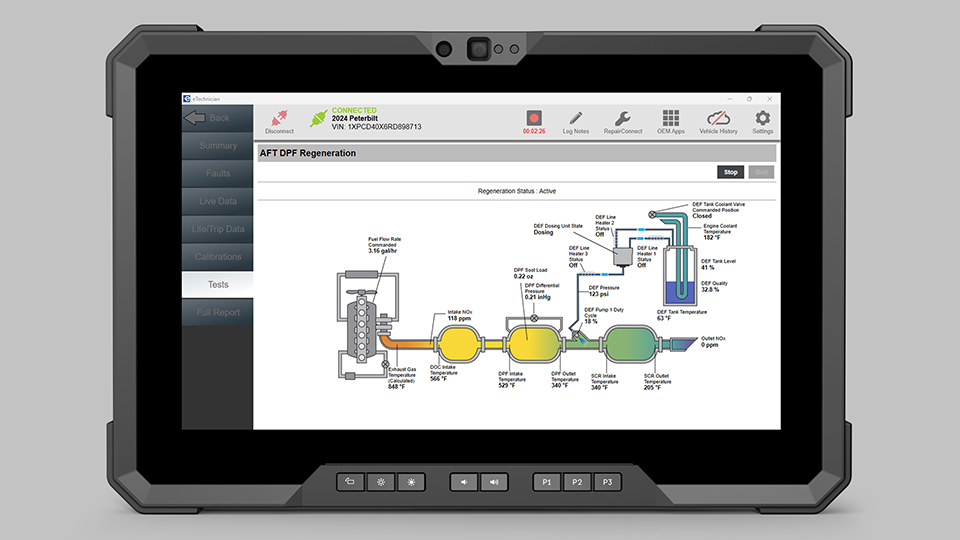Click the tablet P2 hardware button

577,482
